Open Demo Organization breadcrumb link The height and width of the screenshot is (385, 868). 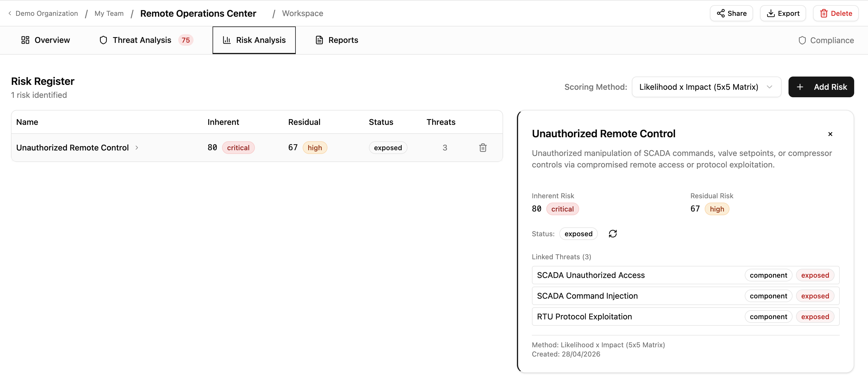[46, 13]
